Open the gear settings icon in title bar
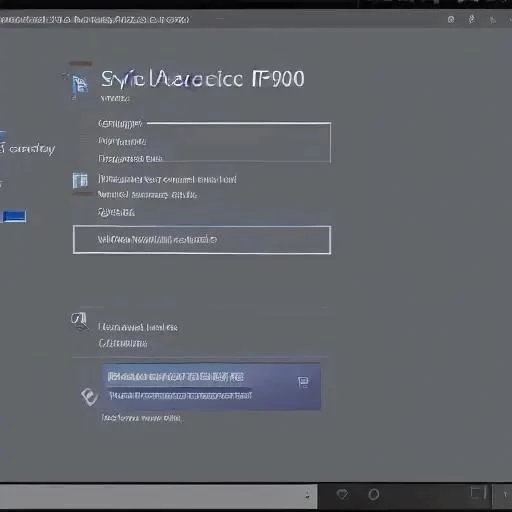512x512 pixels. coord(472,20)
